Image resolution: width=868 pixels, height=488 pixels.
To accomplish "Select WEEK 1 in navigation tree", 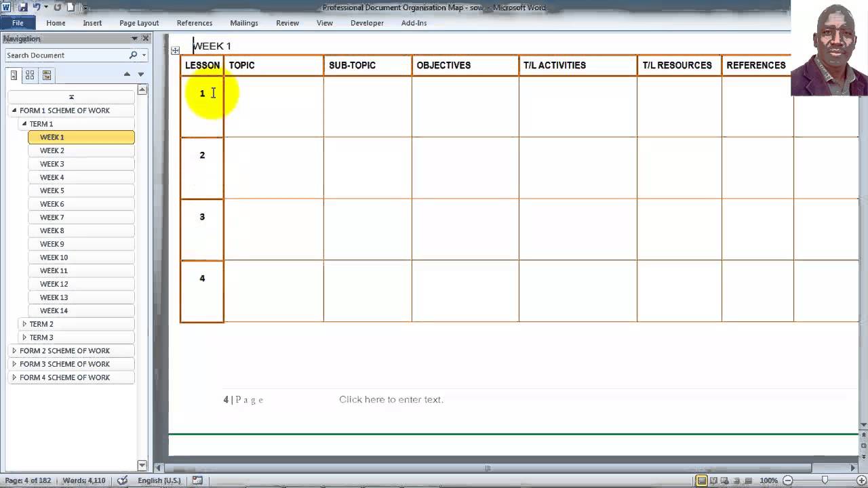I will [x=81, y=137].
